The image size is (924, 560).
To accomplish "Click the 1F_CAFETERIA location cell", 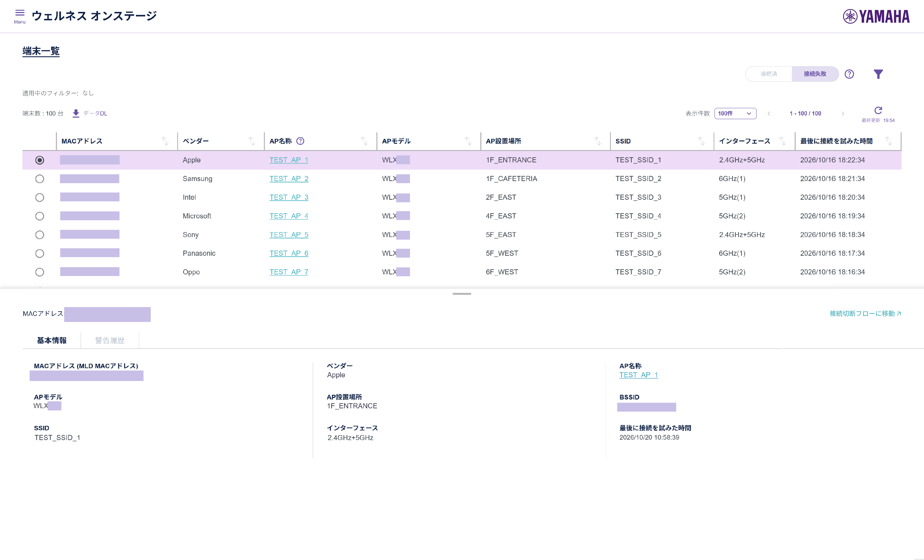I will click(x=511, y=179).
